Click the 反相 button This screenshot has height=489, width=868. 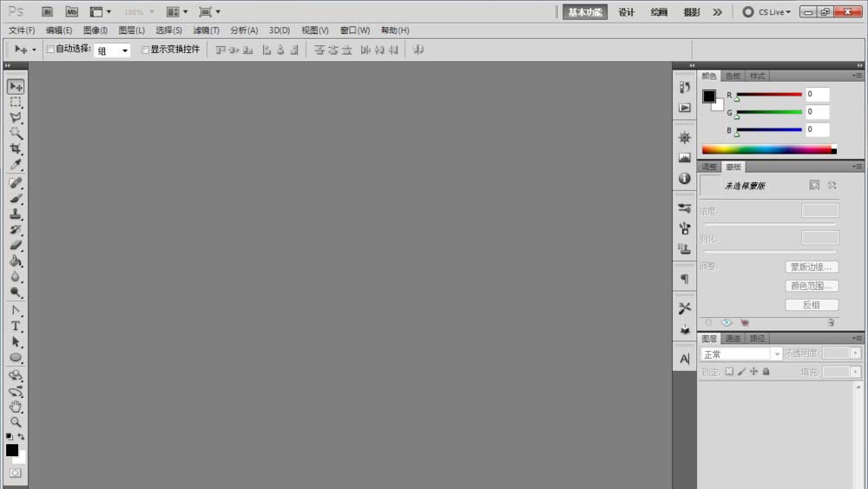(x=812, y=305)
